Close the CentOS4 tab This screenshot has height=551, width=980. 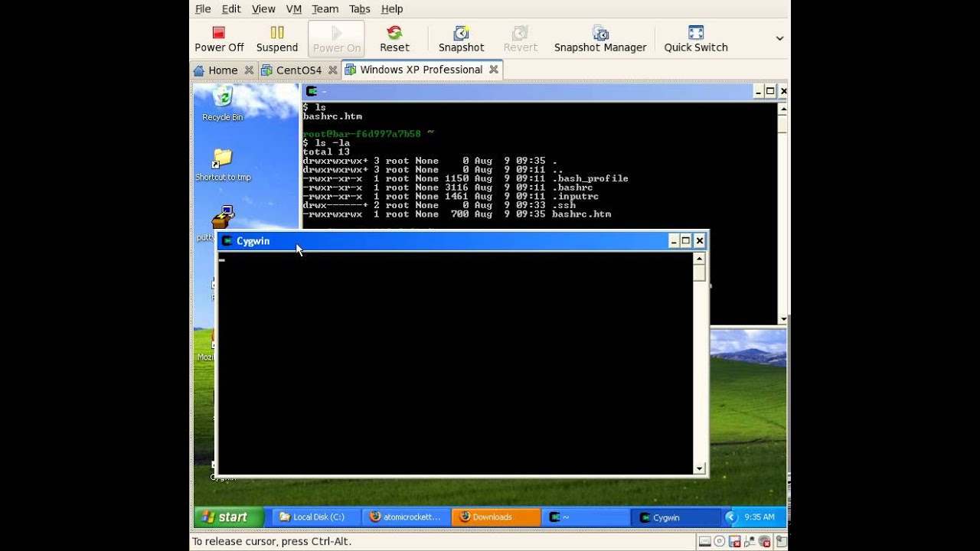pyautogui.click(x=332, y=70)
